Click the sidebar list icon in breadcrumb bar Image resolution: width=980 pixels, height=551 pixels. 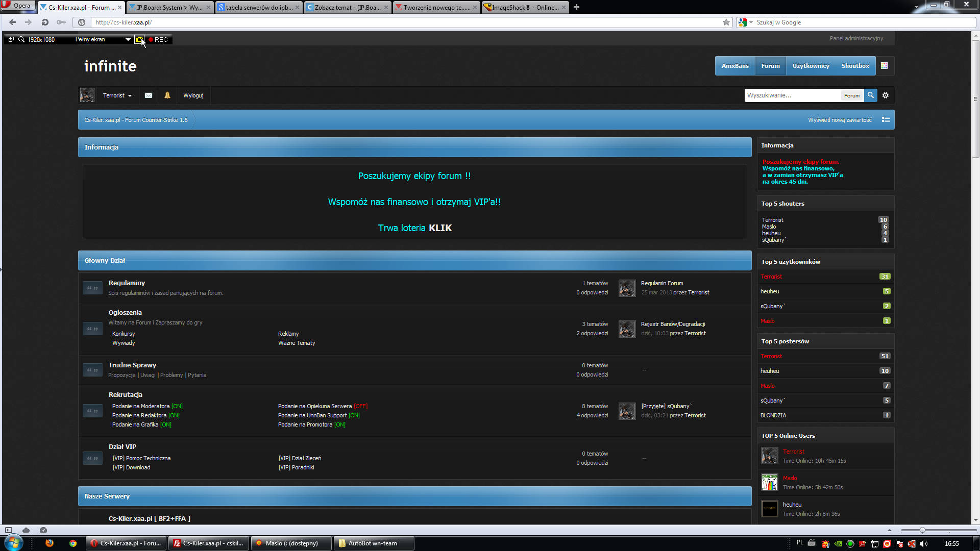886,120
